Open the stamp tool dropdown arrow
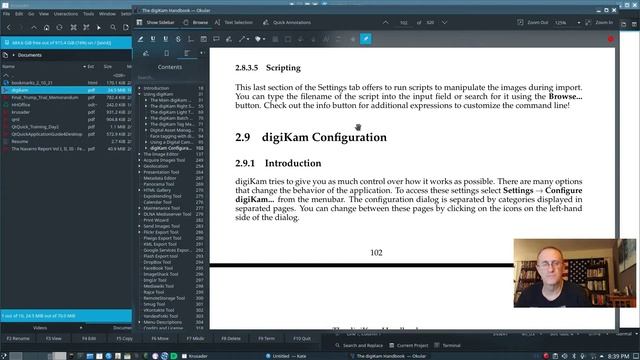The height and width of the screenshot is (360, 640). pos(264,39)
